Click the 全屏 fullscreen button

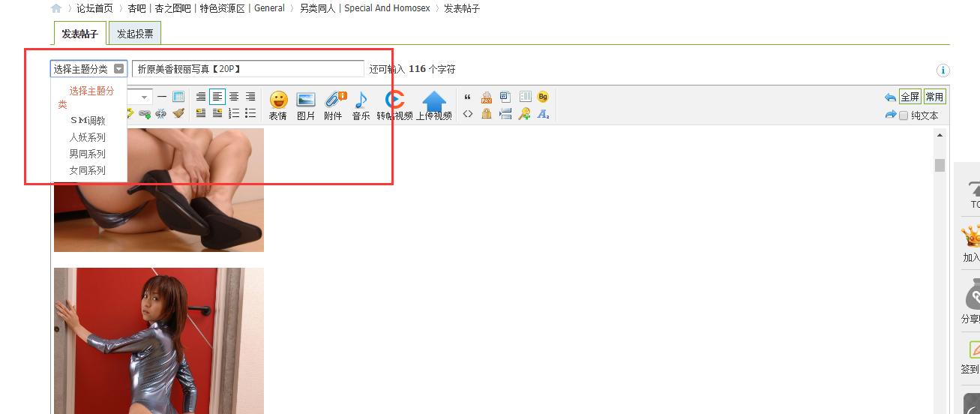click(910, 97)
